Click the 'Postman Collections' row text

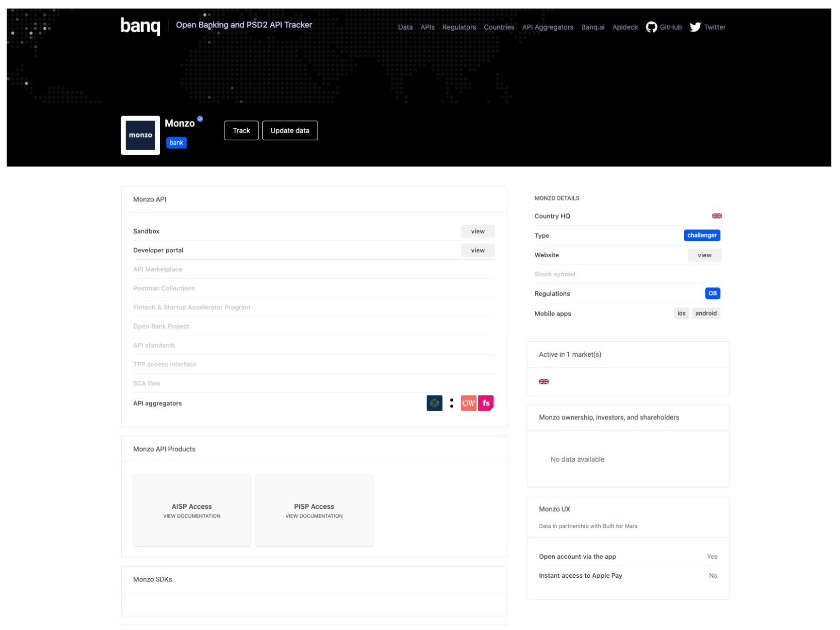[164, 288]
